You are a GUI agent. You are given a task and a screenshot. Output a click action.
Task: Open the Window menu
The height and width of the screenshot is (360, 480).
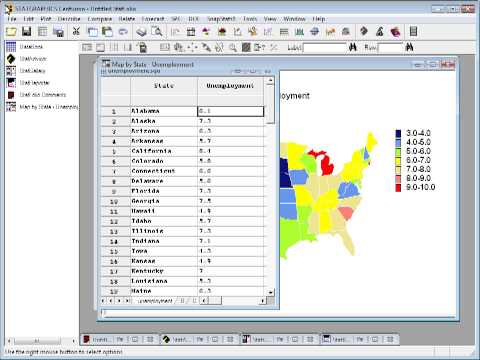(294, 19)
